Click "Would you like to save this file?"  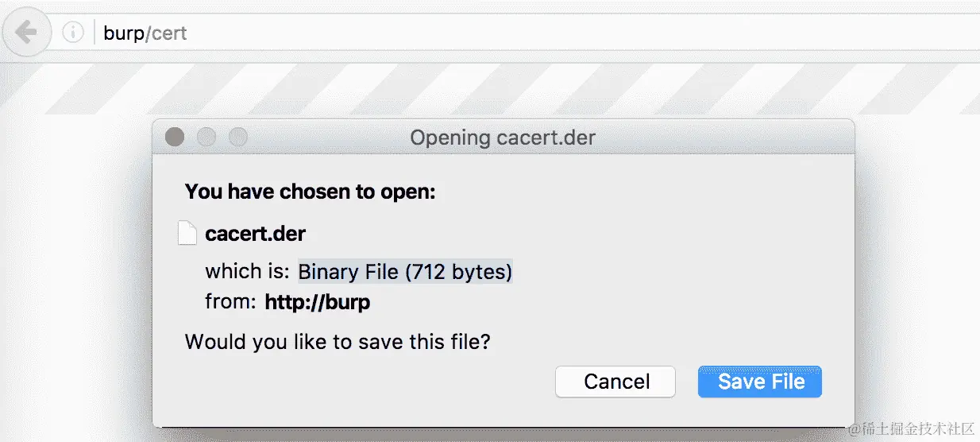pyautogui.click(x=338, y=342)
